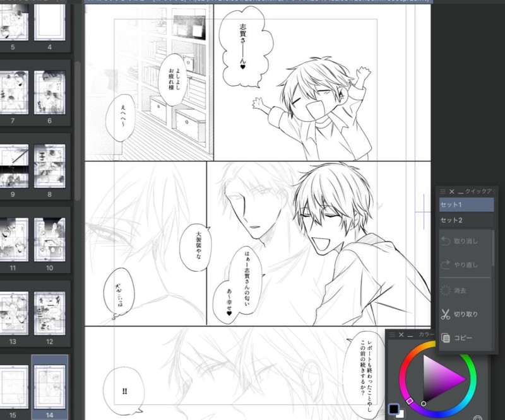505x420 pixels.
Task: Open page 9 thumbnail
Action: click(x=13, y=166)
